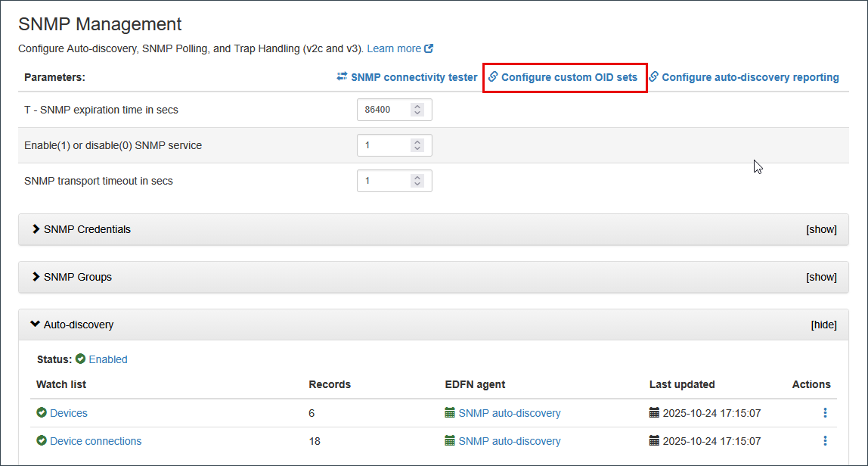Open Configure custom OID sets
The width and height of the screenshot is (868, 466).
point(569,77)
